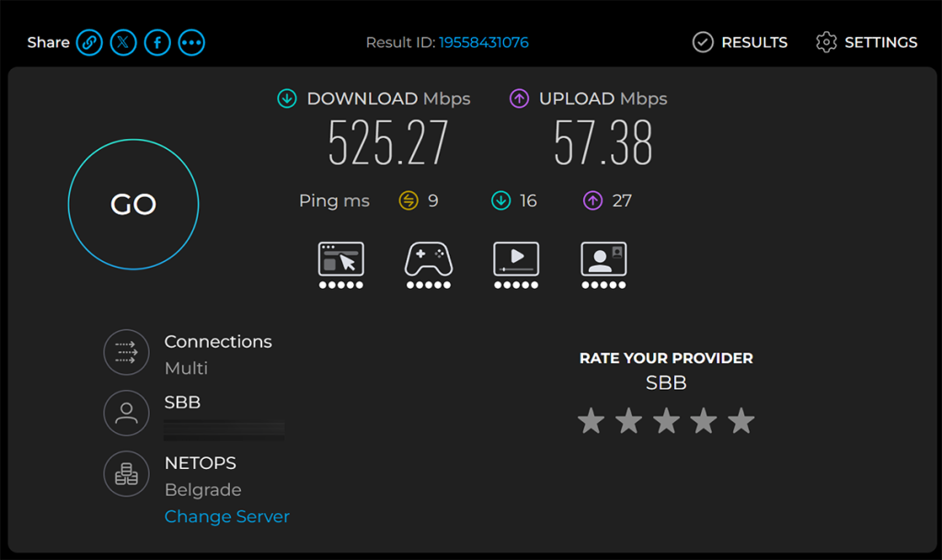Open more share options (three dots icon)
The width and height of the screenshot is (942, 560).
(x=191, y=42)
